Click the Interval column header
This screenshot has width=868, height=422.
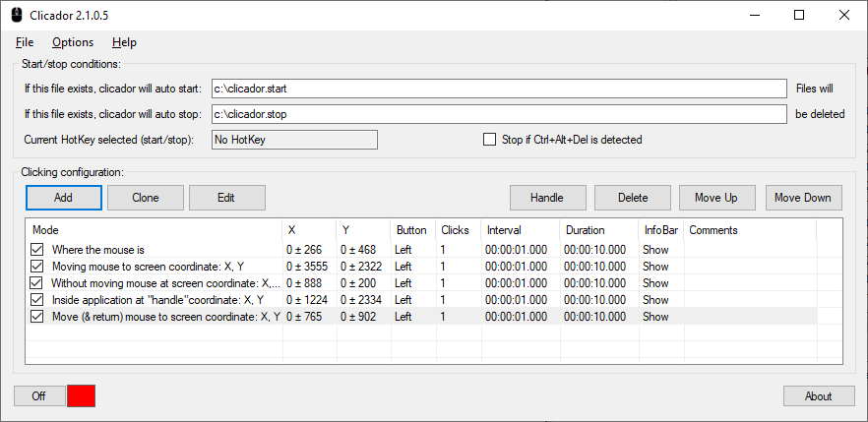(x=521, y=230)
